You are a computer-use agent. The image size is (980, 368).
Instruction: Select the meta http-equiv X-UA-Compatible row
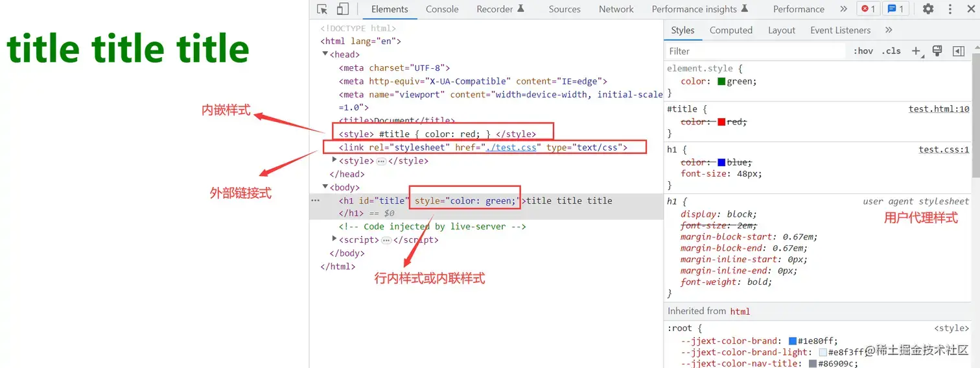[x=472, y=81]
